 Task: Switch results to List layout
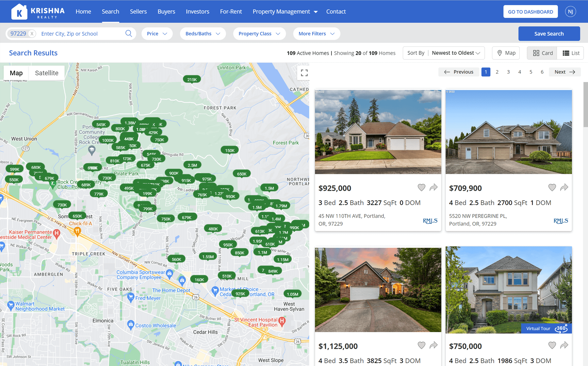[x=571, y=53]
